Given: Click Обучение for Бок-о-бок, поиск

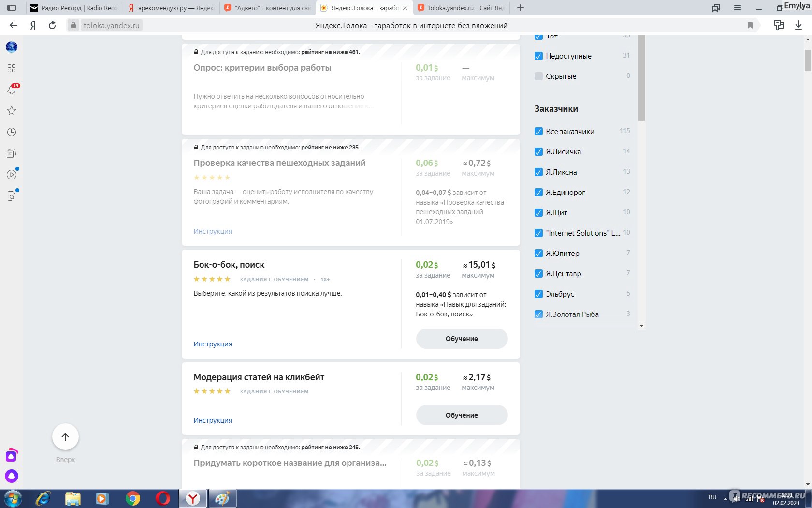Looking at the screenshot, I should point(462,339).
